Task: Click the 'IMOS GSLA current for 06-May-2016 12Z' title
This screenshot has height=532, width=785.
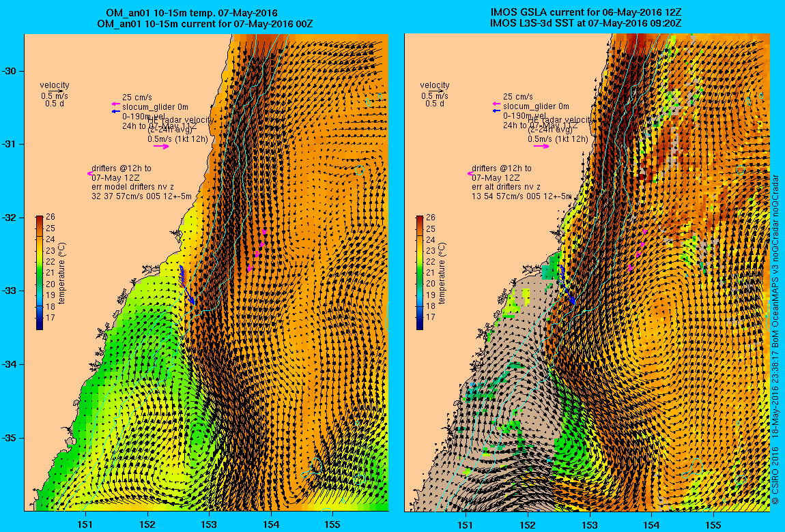Action: pyautogui.click(x=586, y=12)
